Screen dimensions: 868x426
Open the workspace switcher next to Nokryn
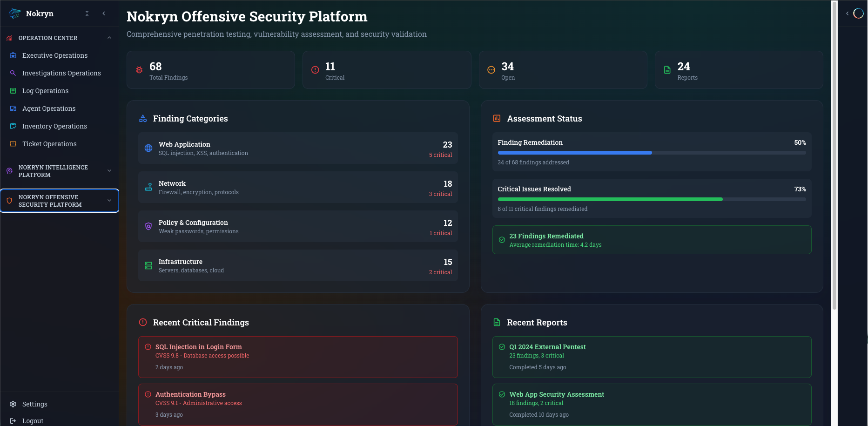tap(87, 14)
